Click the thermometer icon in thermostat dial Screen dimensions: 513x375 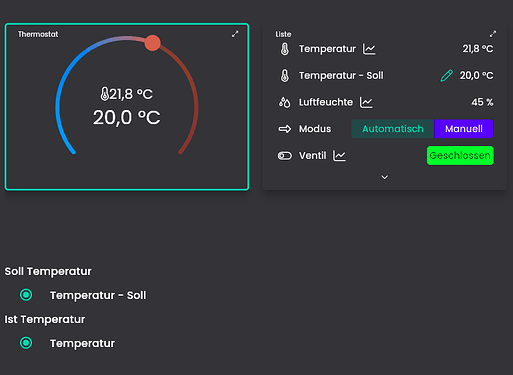coord(105,94)
